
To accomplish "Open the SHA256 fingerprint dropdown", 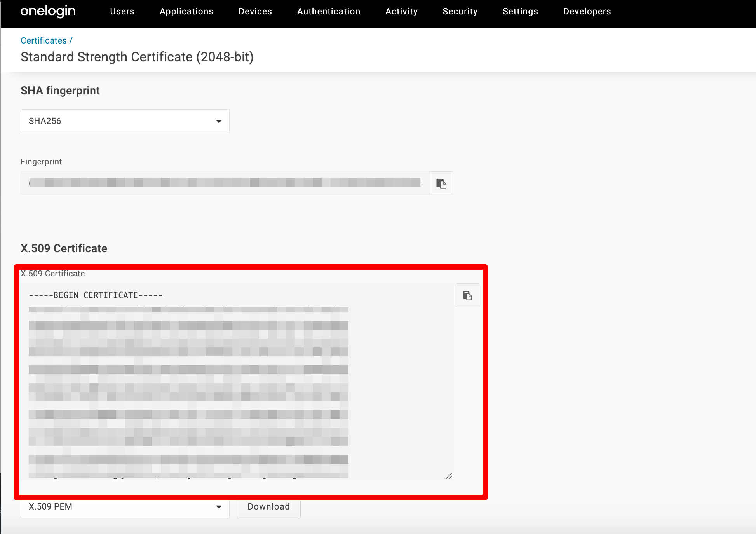I will [x=125, y=121].
